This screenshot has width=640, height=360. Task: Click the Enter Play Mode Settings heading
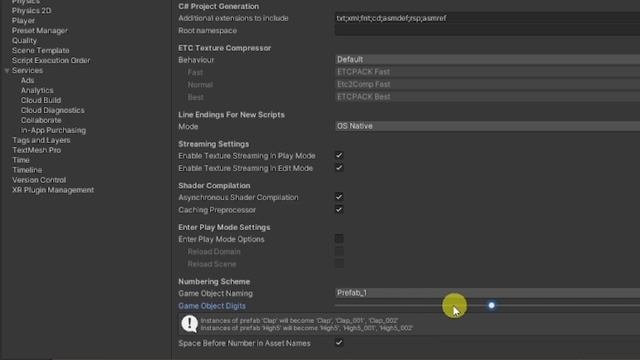tap(224, 227)
